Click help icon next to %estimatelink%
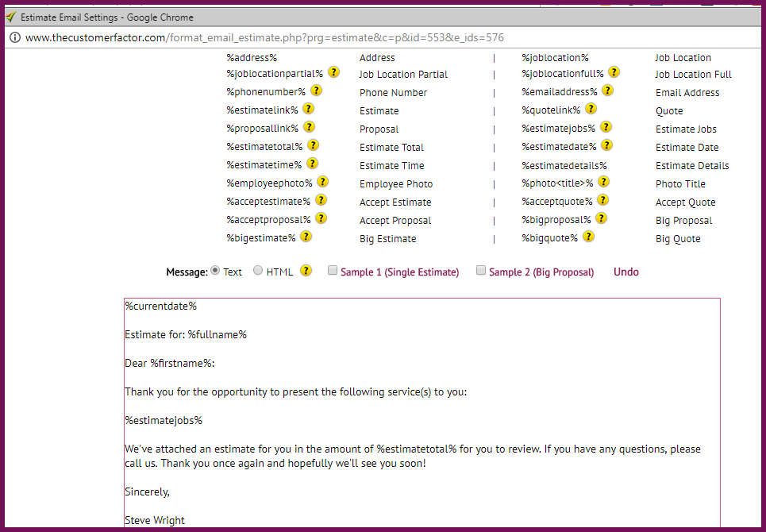Screen dimensions: 766x532 pos(308,109)
